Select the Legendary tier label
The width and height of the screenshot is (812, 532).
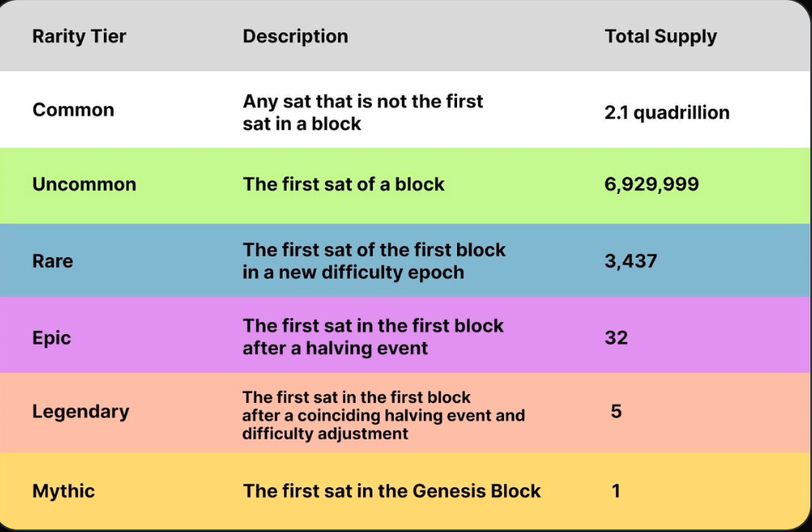click(x=80, y=411)
